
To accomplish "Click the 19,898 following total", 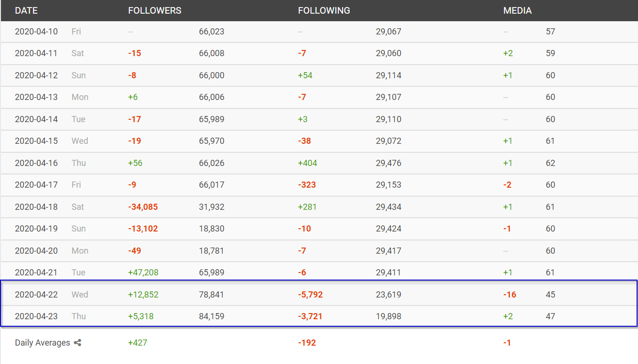I will [388, 316].
